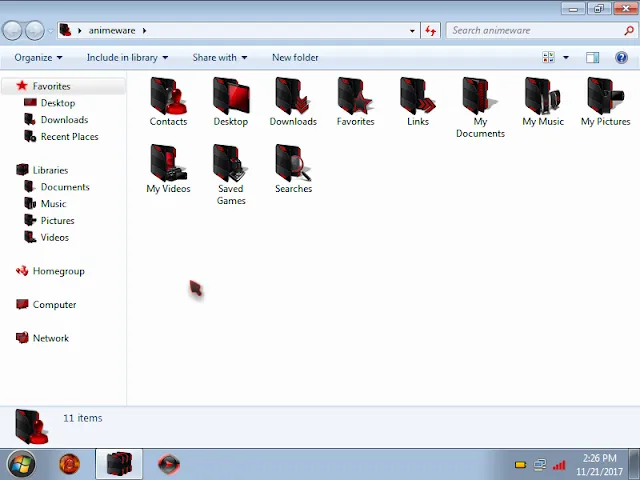Click the Change your view icon
640x480 pixels.
point(548,58)
